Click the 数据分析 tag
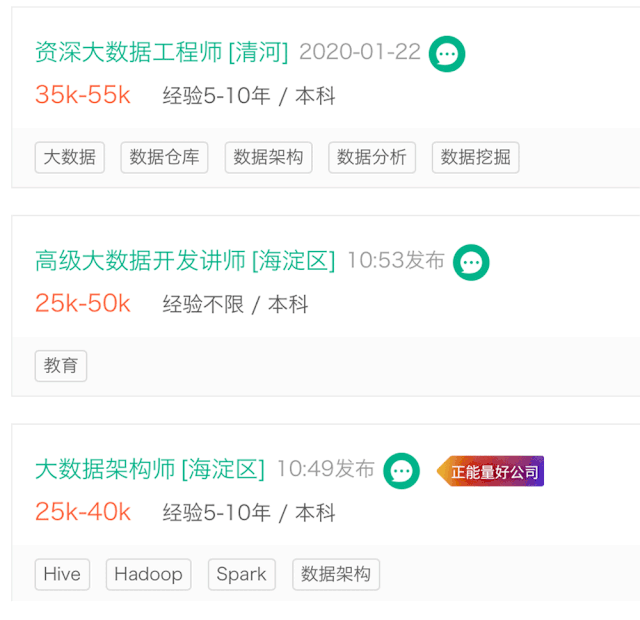The height and width of the screenshot is (620, 640). [372, 157]
